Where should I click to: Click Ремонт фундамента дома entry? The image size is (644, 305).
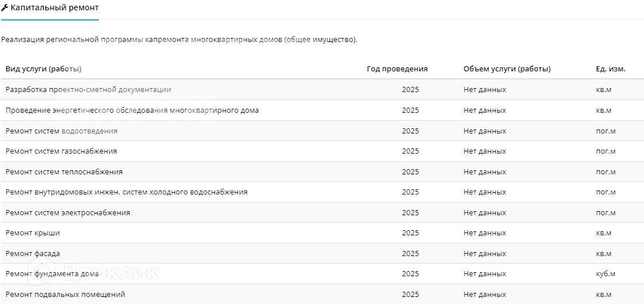52,274
